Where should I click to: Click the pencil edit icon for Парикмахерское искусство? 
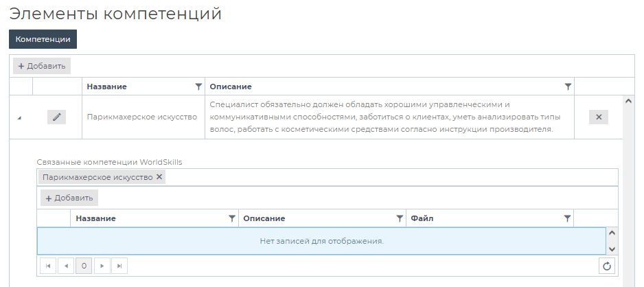tap(56, 117)
